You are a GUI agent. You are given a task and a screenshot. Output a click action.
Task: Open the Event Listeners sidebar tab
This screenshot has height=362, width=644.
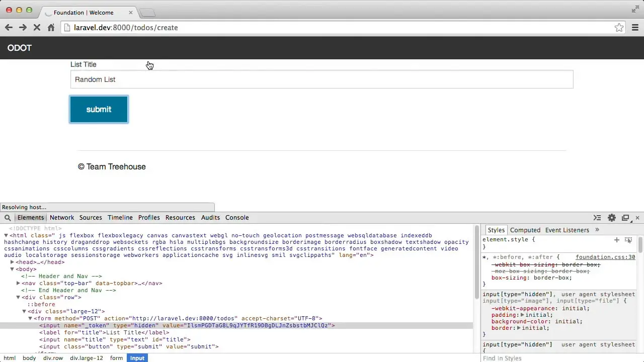click(567, 230)
